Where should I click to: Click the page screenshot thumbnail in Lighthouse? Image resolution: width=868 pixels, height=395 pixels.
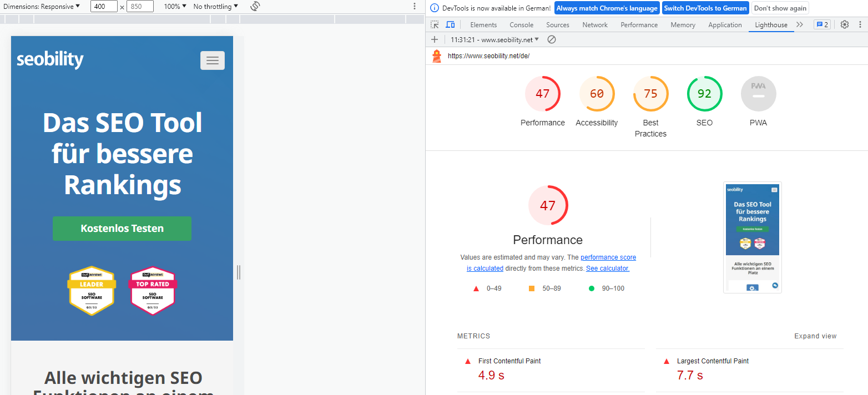pos(753,237)
